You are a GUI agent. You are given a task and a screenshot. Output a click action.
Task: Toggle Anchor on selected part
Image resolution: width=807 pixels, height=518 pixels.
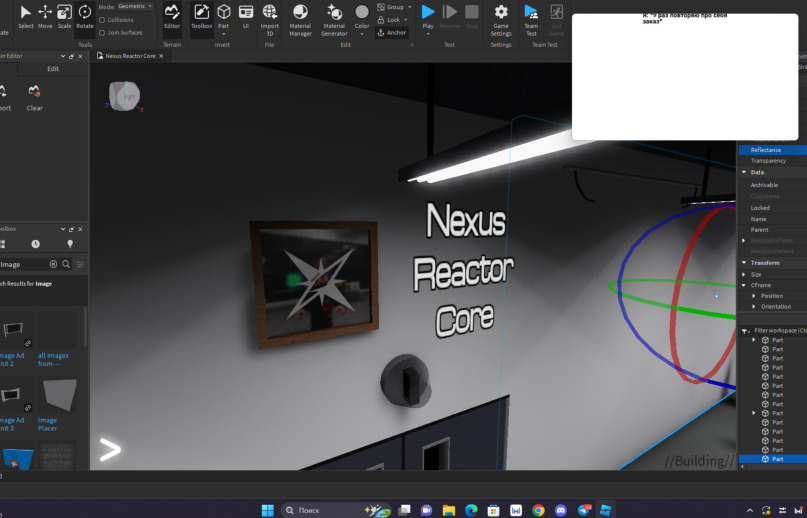pyautogui.click(x=392, y=32)
